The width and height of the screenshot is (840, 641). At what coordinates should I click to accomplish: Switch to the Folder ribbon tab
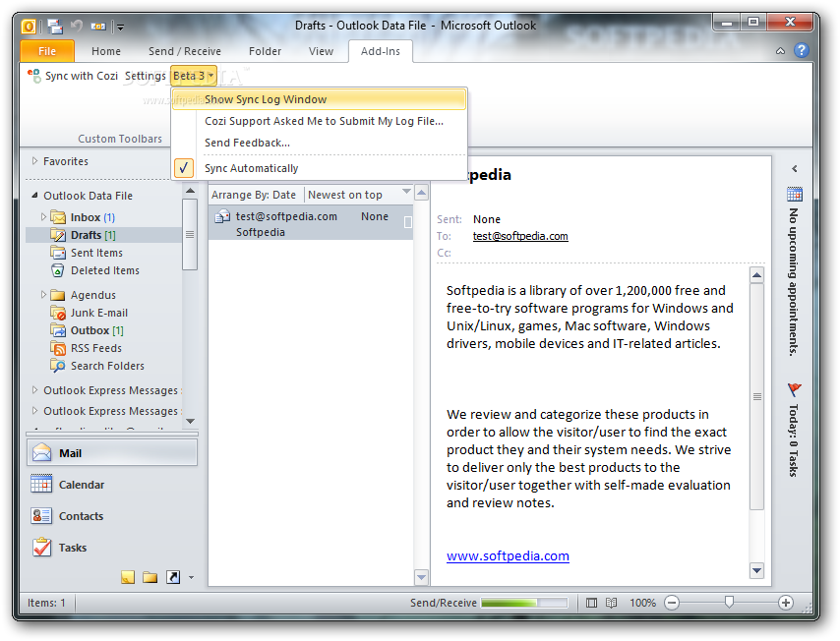click(266, 51)
